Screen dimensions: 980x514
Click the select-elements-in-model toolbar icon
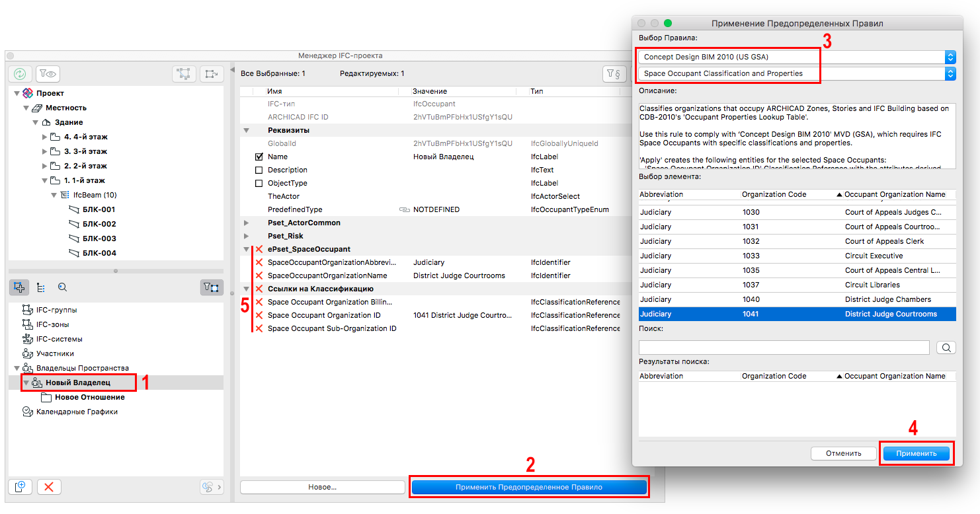pyautogui.click(x=184, y=73)
